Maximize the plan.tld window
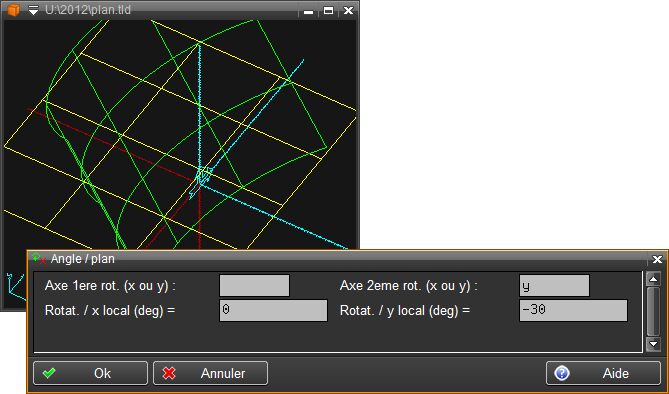This screenshot has width=669, height=394. coord(329,11)
